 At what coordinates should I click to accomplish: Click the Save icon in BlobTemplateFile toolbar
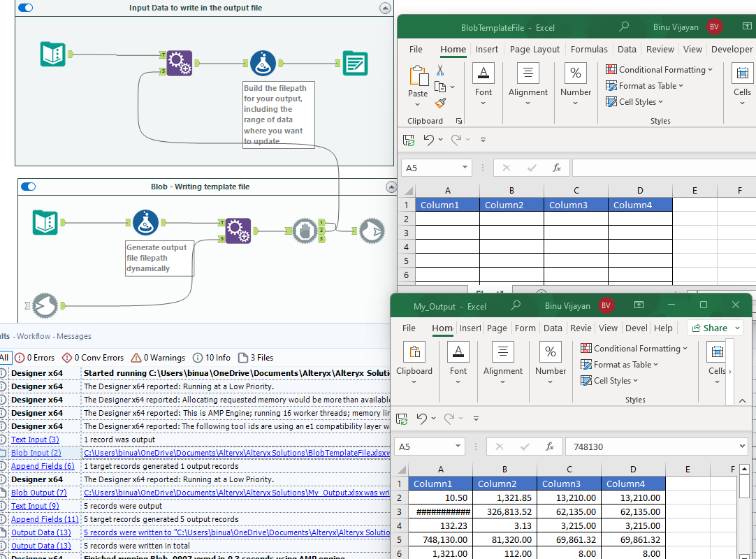408,140
